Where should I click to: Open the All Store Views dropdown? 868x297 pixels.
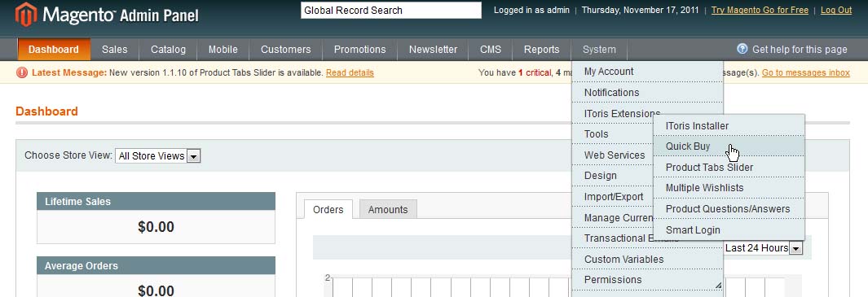pyautogui.click(x=158, y=156)
